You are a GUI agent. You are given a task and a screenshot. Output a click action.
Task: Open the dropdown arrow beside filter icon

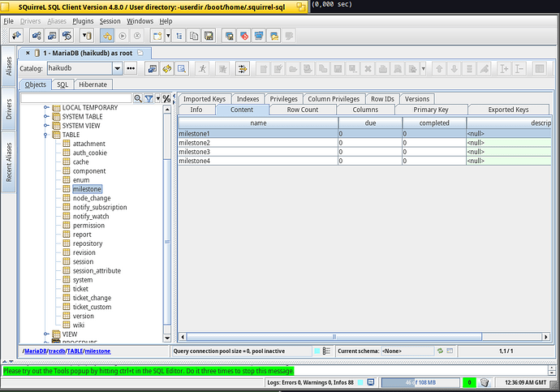(x=158, y=98)
